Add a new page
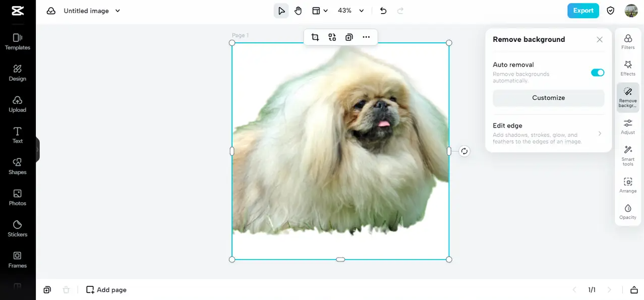Screen dimensions: 644x300 click(106, 290)
